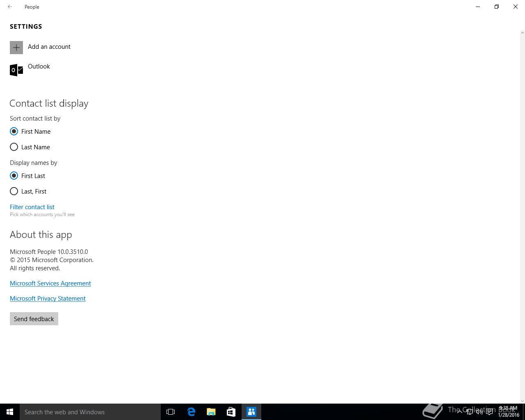Open Filter contact list link
This screenshot has width=525, height=420.
tap(32, 207)
